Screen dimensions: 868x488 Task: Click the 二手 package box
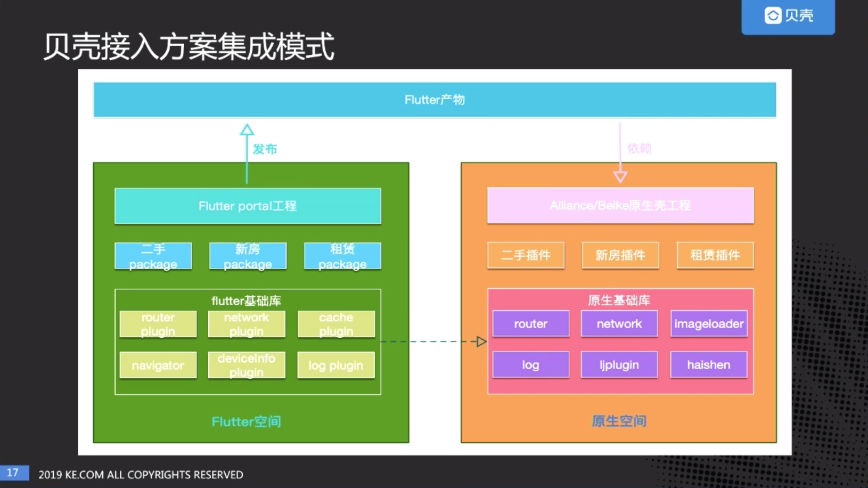153,256
